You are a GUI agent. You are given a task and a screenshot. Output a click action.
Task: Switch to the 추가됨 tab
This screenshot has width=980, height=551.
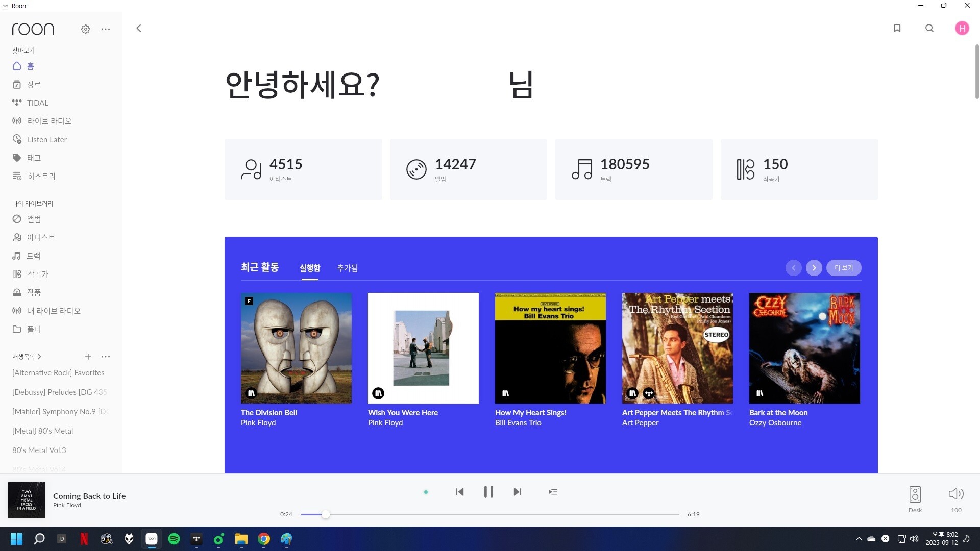click(348, 268)
